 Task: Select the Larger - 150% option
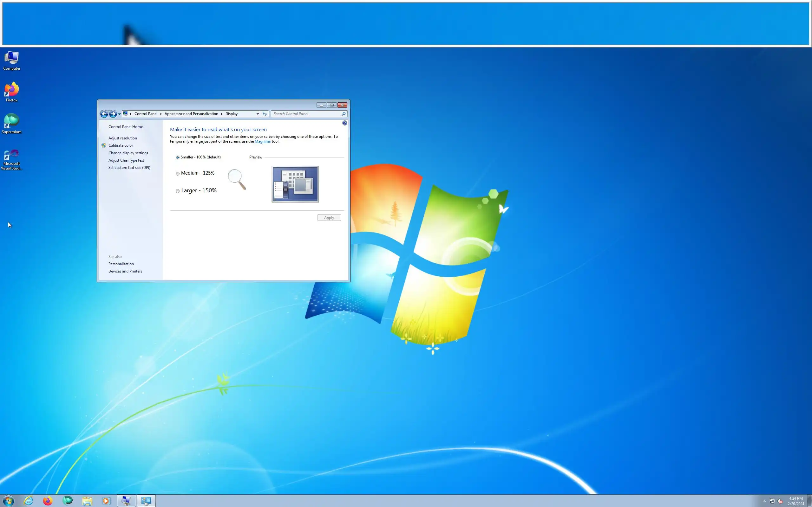[178, 191]
